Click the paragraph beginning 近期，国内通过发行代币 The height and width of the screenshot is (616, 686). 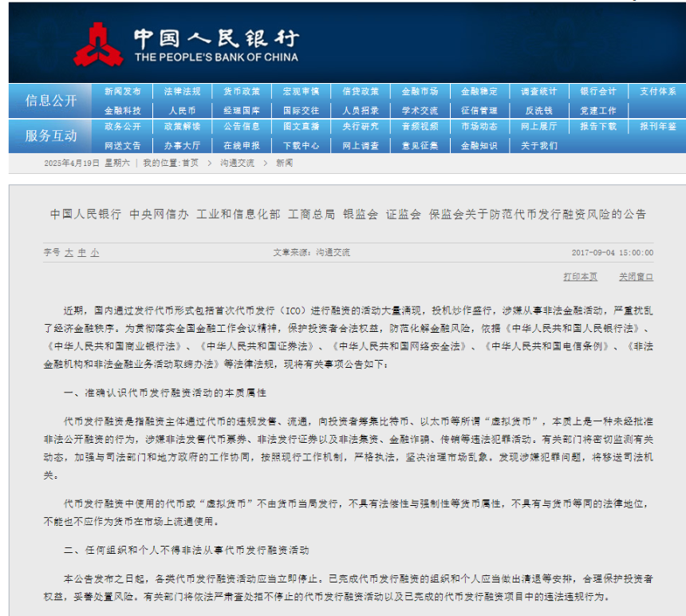tap(349, 338)
